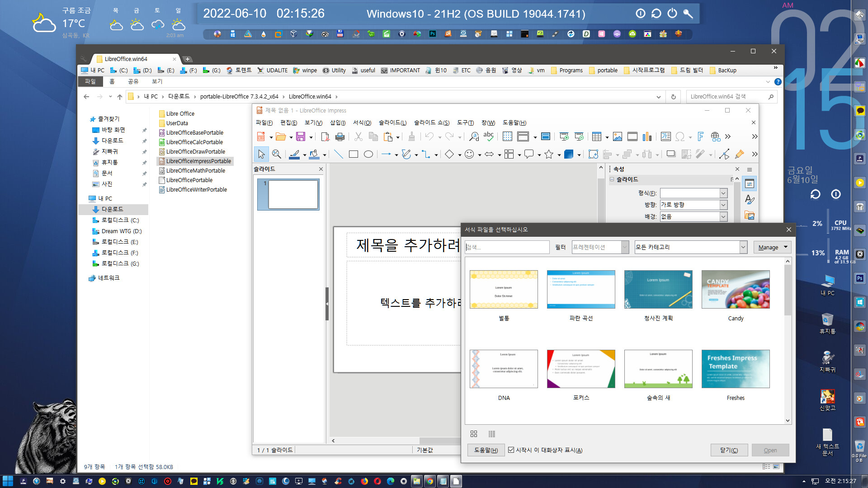Viewport: 868px width, 488px height.
Task: Click the New presentation icon in Impress toolbar
Action: 261,136
